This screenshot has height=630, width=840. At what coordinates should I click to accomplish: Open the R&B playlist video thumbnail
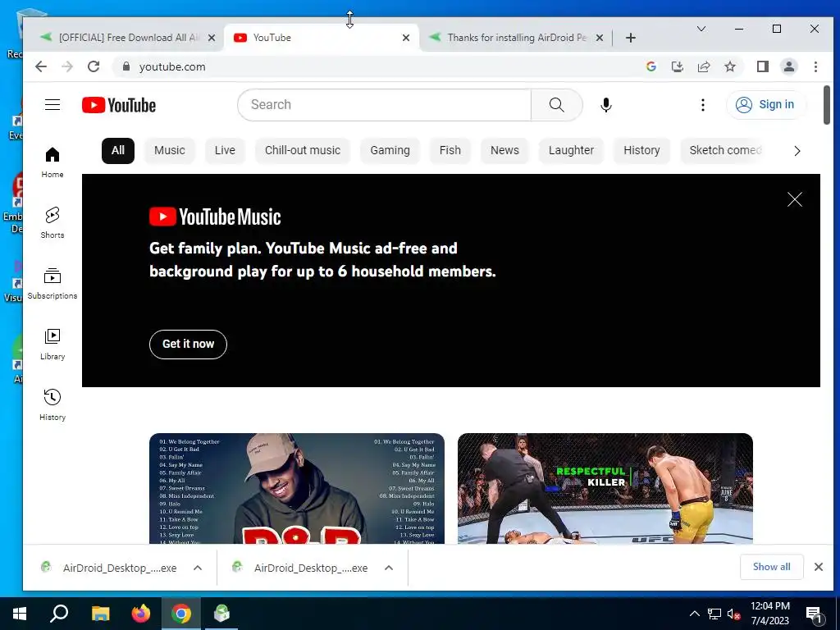coord(297,489)
